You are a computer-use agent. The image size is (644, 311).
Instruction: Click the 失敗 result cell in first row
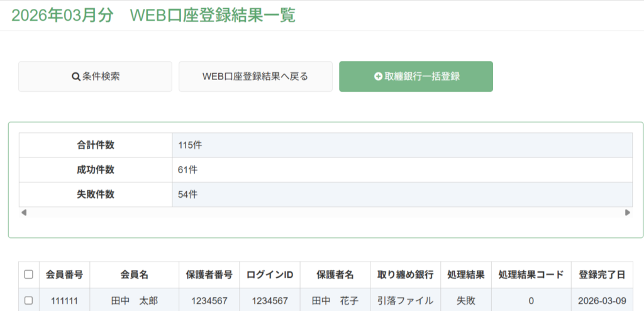466,301
